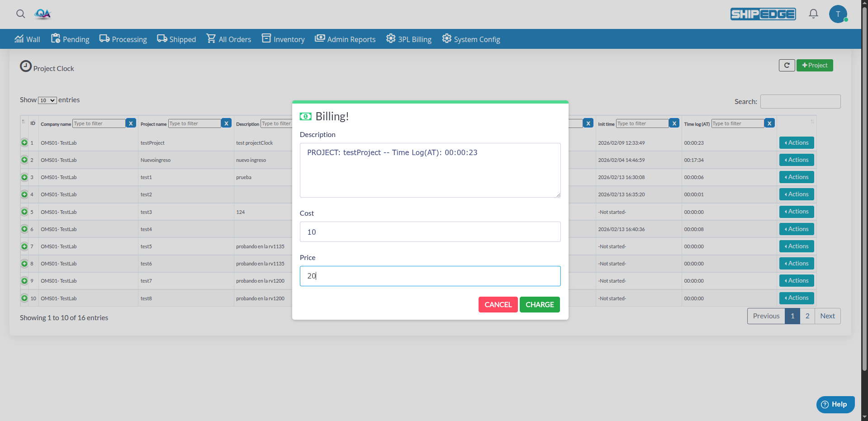Image resolution: width=868 pixels, height=421 pixels.
Task: Open Actions dropdown for testProject row
Action: 796,143
